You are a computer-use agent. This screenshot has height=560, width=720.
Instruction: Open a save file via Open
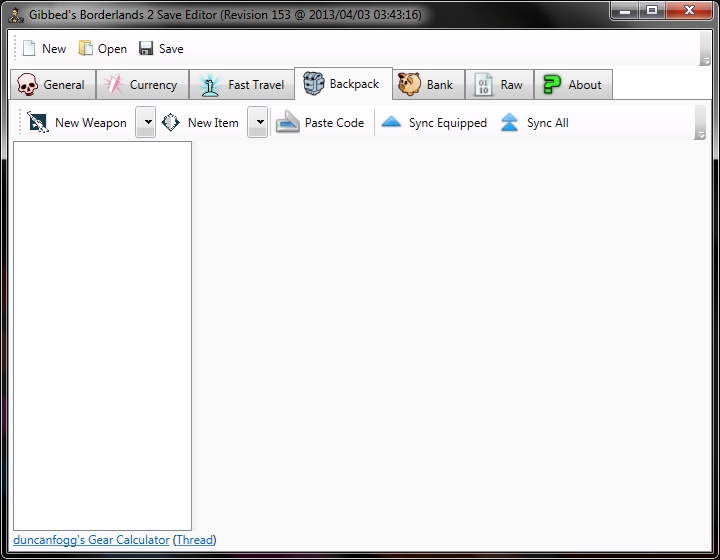point(103,48)
